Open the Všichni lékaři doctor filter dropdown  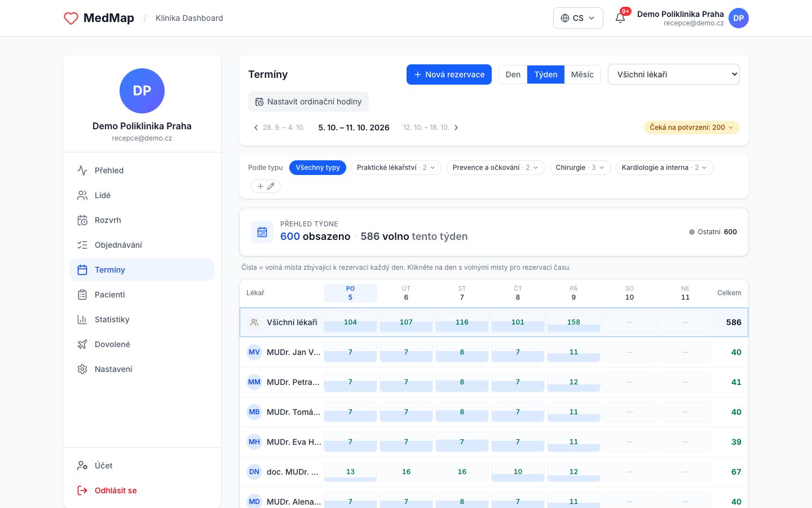[674, 75]
